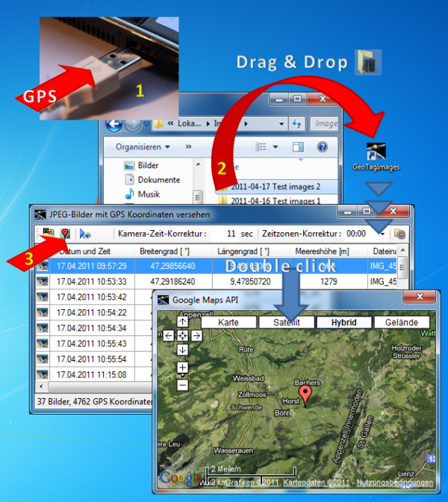This screenshot has width=448, height=502.
Task: Pan the Google map left
Action: (168, 335)
